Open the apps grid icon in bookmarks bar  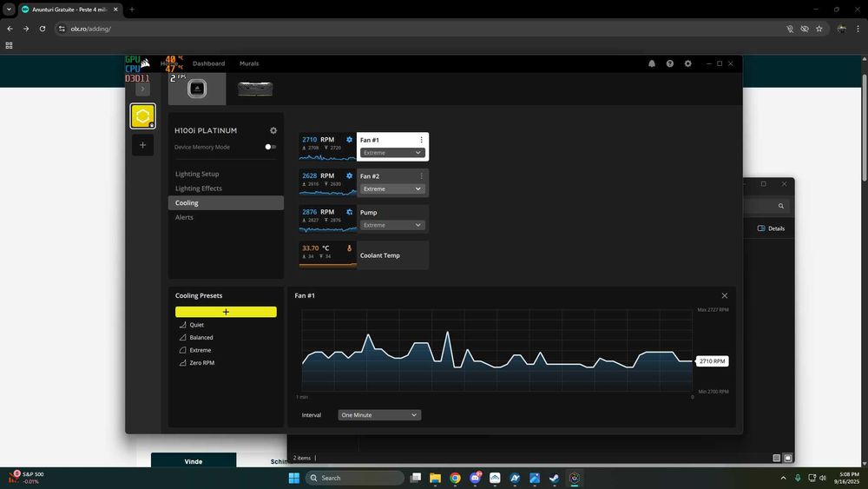pos(9,45)
